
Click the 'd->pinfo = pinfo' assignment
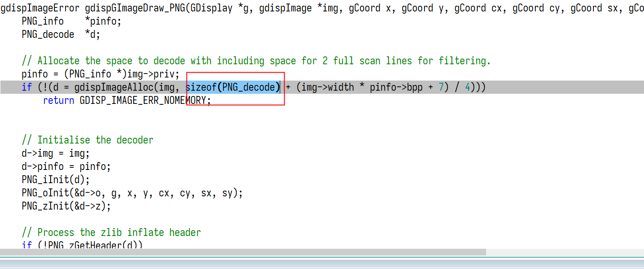click(66, 166)
